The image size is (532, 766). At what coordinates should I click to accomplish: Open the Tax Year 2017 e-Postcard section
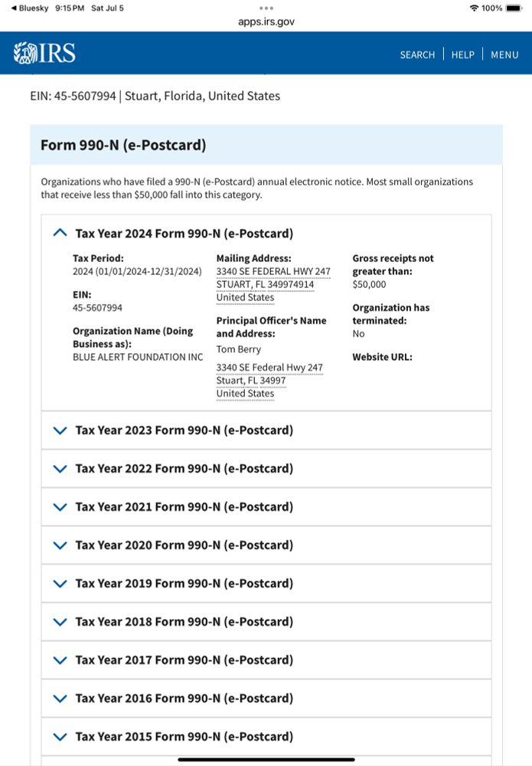(60, 660)
